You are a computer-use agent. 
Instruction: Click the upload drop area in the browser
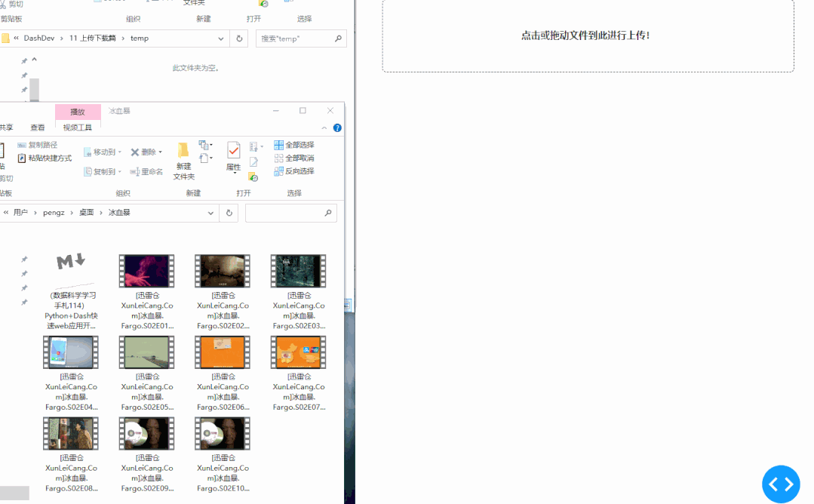(588, 35)
